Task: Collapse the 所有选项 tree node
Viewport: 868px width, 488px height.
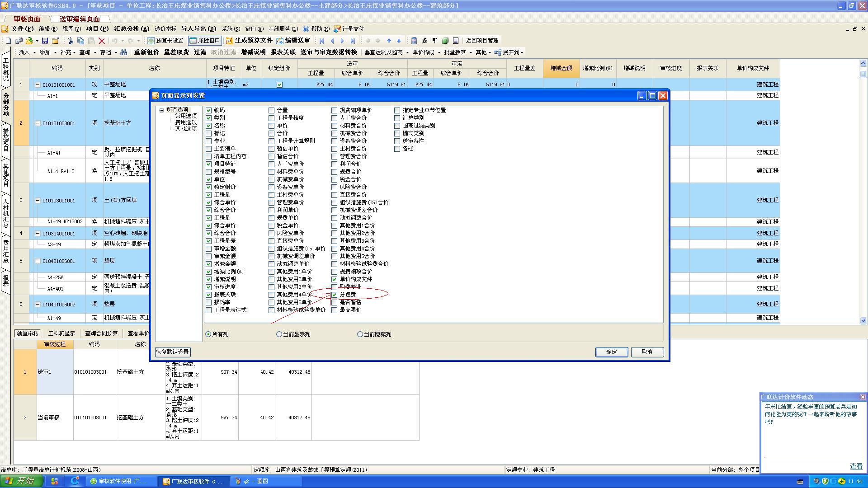Action: pyautogui.click(x=161, y=110)
